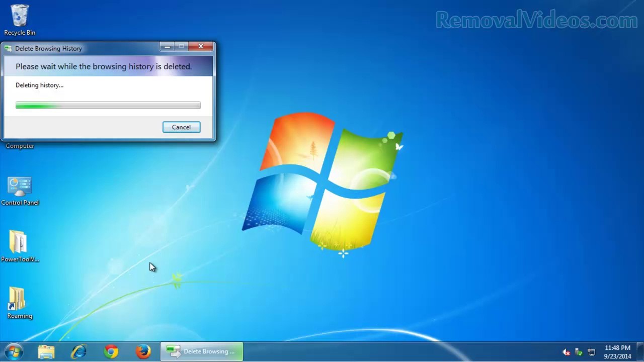Open the Recycle Bin desktop icon
The width and height of the screenshot is (644, 362).
pos(20,20)
